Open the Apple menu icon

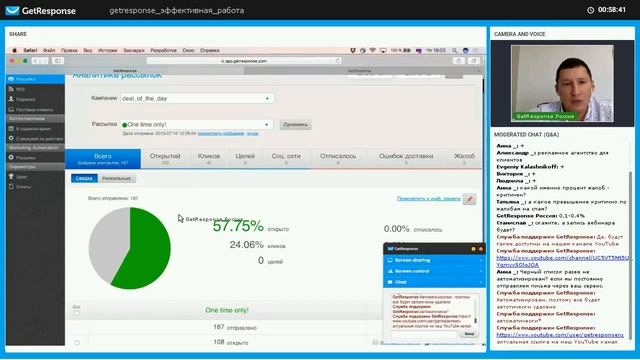click(x=15, y=50)
